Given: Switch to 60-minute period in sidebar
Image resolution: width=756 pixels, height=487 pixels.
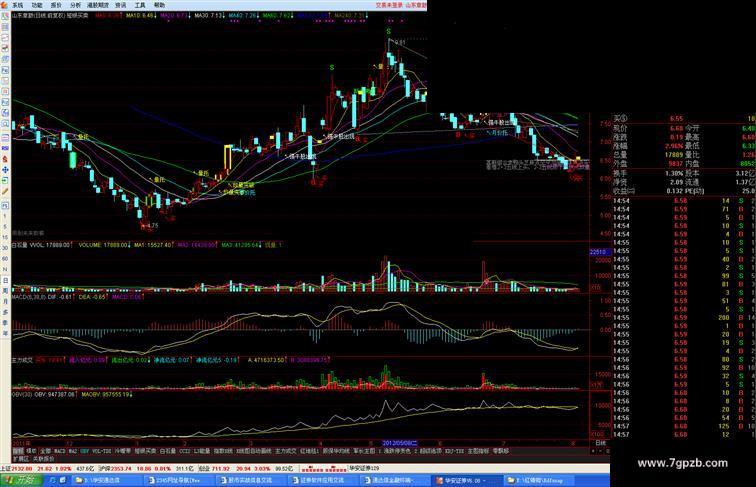Looking at the screenshot, I should click(x=5, y=258).
